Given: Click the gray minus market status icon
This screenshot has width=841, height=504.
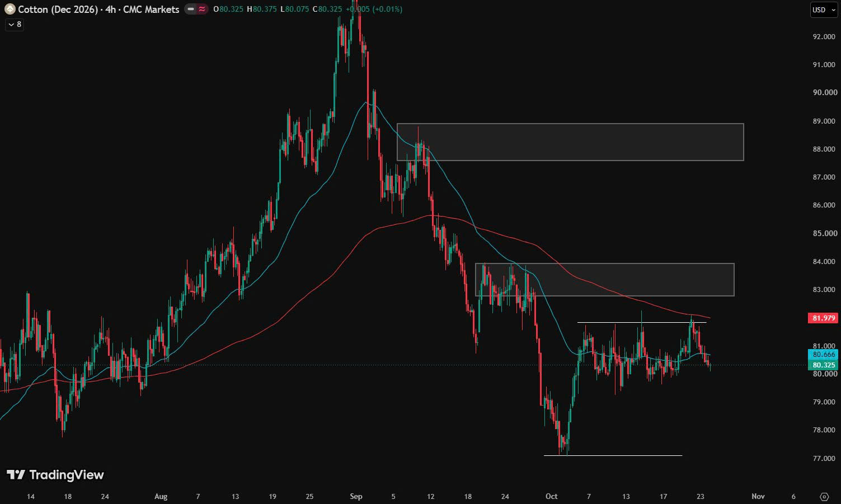Looking at the screenshot, I should click(x=191, y=10).
